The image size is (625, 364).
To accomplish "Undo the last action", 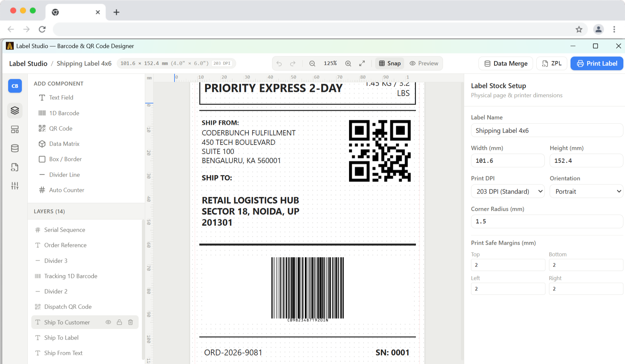I will 279,64.
